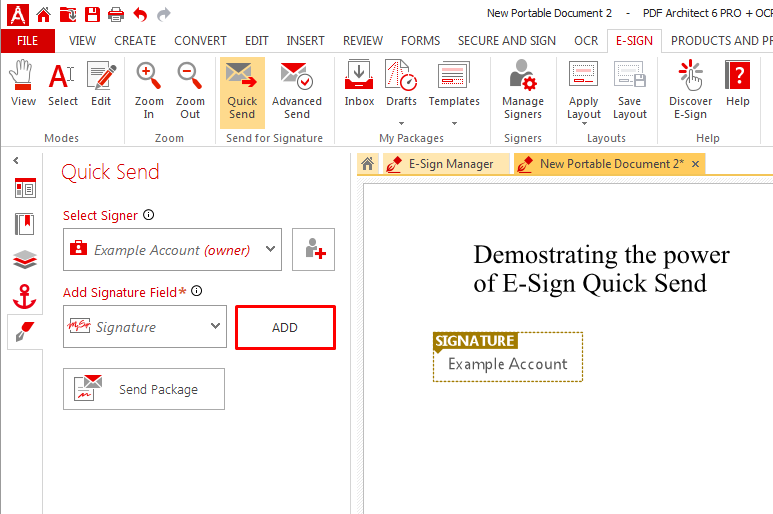Image resolution: width=773 pixels, height=514 pixels.
Task: Select the SIGNATURE field on the page
Action: pos(508,357)
